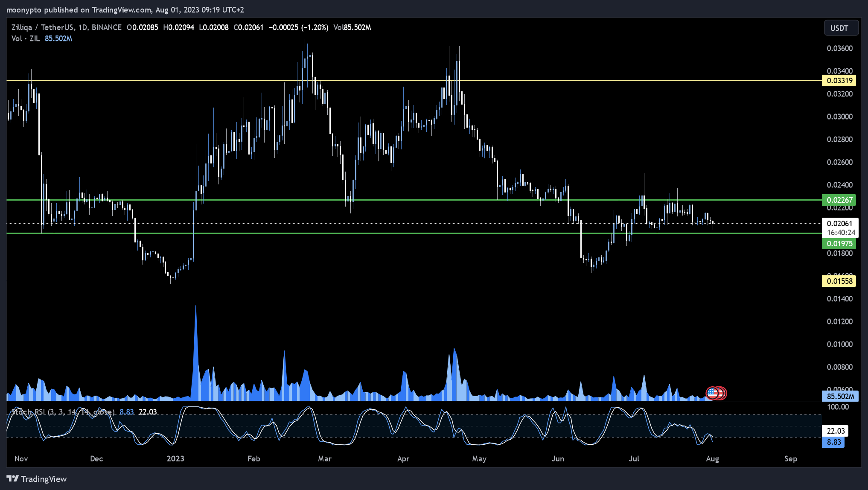Click the Stoch RSI 22.03 axis value

(x=835, y=431)
